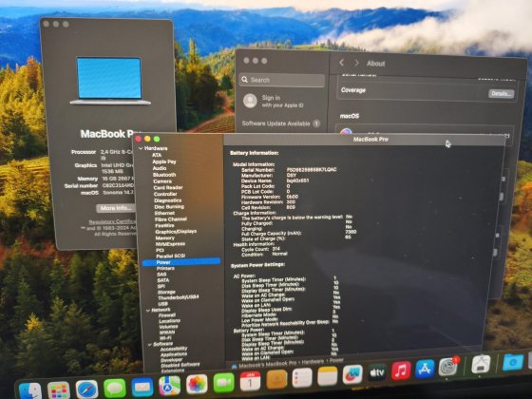Open the Apple TV app
The height and width of the screenshot is (399, 532).
[x=377, y=372]
